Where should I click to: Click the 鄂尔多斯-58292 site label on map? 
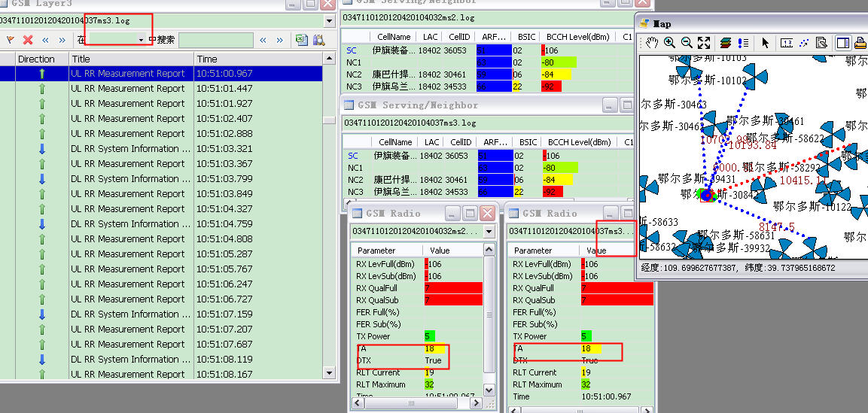pyautogui.click(x=781, y=167)
